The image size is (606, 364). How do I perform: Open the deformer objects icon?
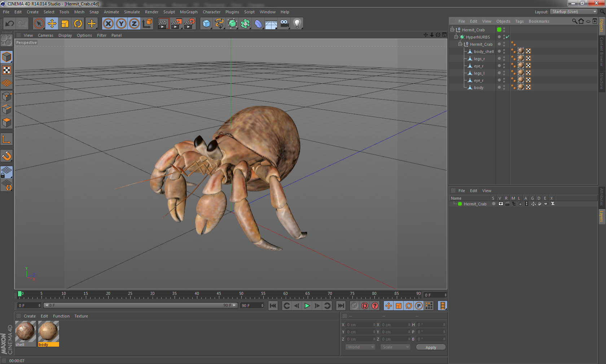pos(258,24)
